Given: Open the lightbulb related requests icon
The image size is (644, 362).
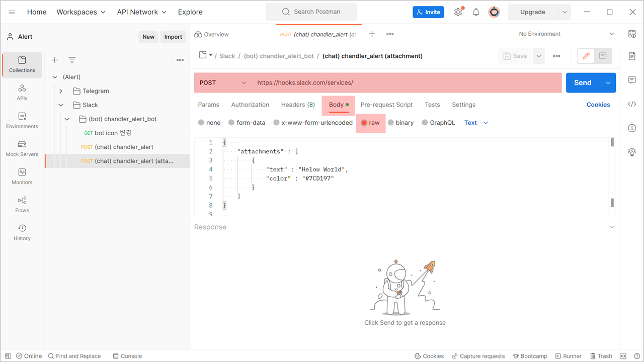Looking at the screenshot, I should 632,152.
